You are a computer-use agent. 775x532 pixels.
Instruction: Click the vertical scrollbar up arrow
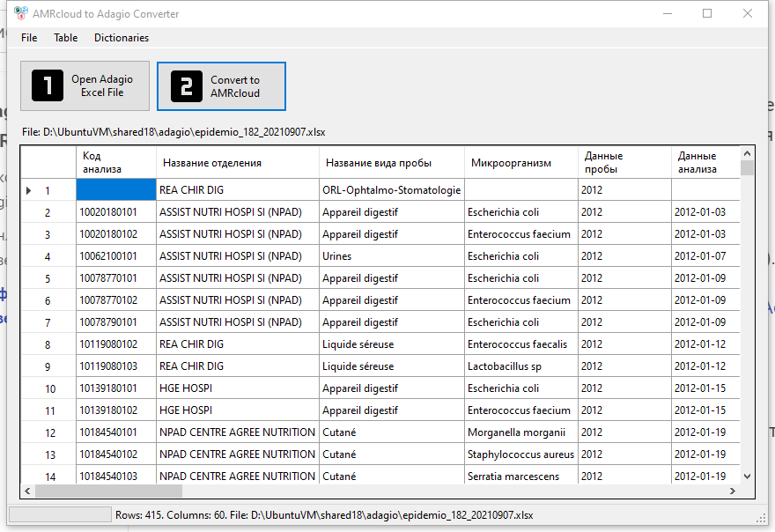[x=747, y=153]
